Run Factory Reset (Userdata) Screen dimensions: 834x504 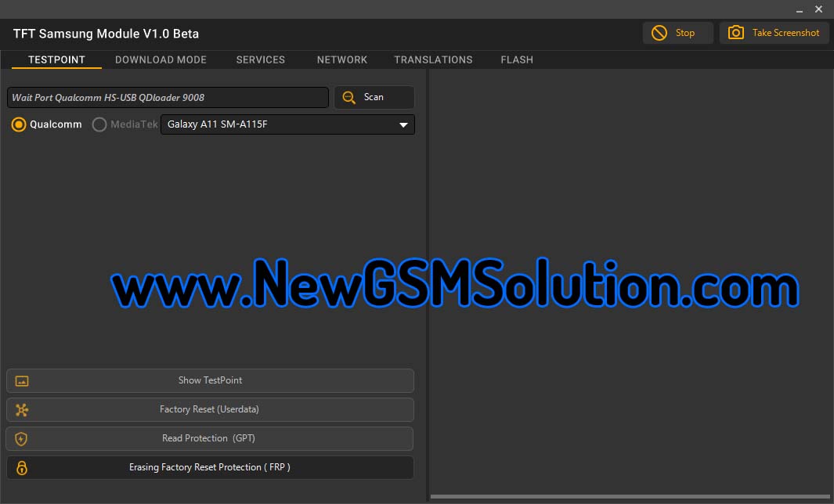click(x=210, y=410)
